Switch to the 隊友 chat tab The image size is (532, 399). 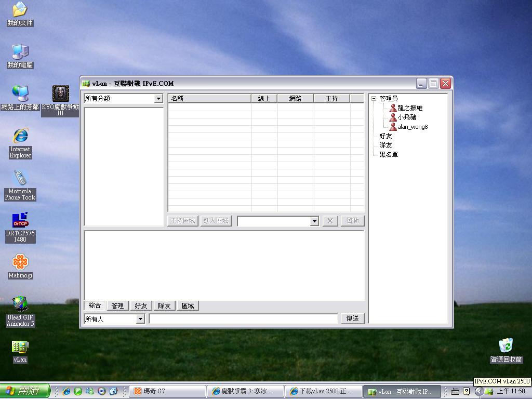(164, 305)
